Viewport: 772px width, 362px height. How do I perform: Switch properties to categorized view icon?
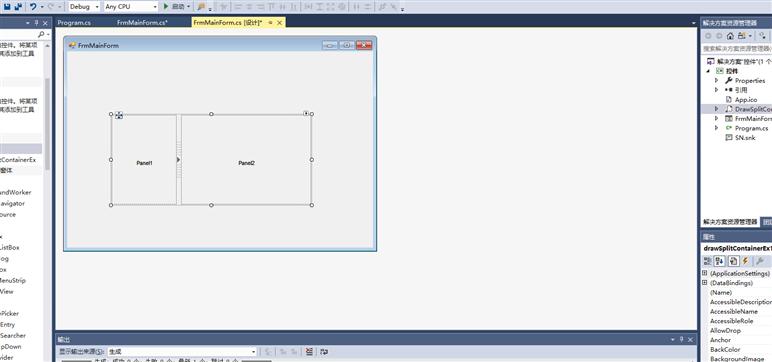tap(708, 261)
